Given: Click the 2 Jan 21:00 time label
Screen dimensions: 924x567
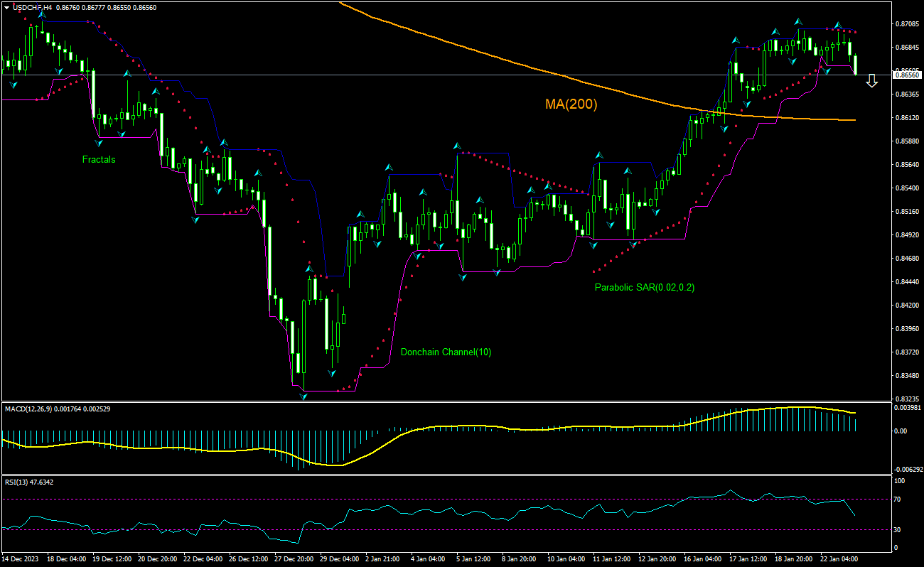Looking at the screenshot, I should point(382,558).
